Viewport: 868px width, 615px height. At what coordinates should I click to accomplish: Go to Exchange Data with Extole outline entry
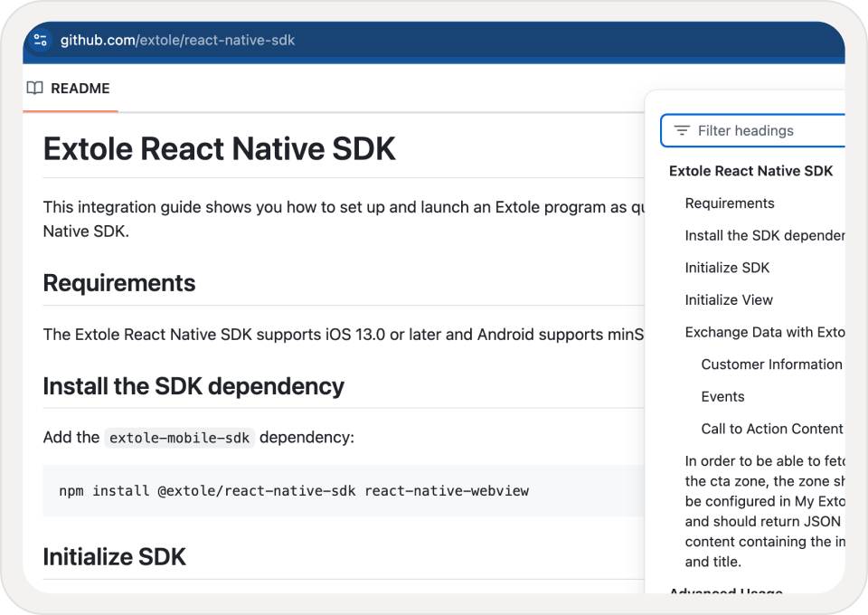pos(765,332)
